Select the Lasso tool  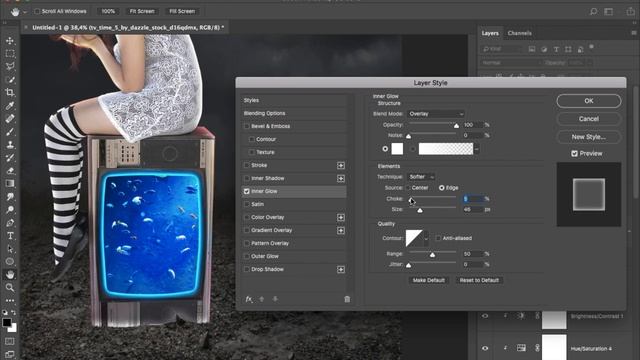[x=10, y=67]
